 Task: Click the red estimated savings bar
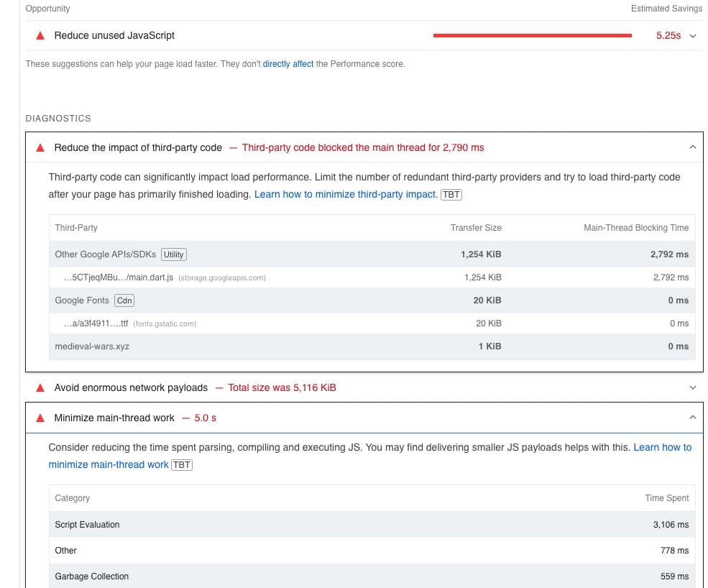coord(533,36)
